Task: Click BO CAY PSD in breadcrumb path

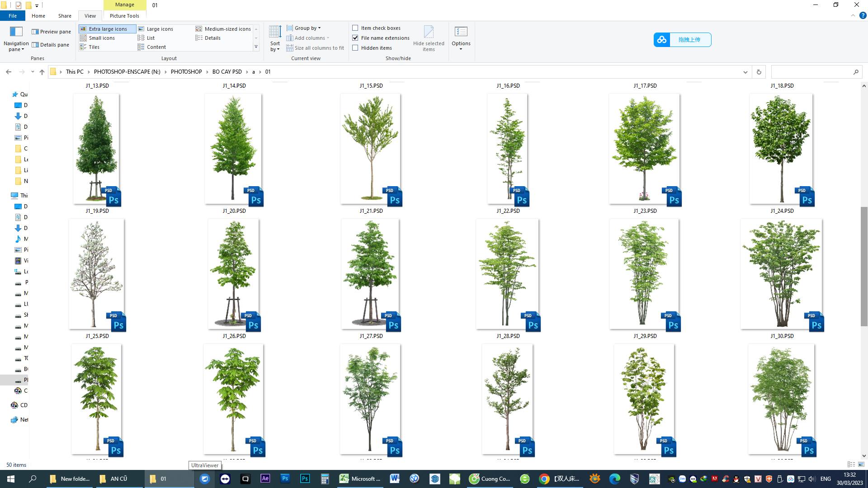Action: [227, 72]
